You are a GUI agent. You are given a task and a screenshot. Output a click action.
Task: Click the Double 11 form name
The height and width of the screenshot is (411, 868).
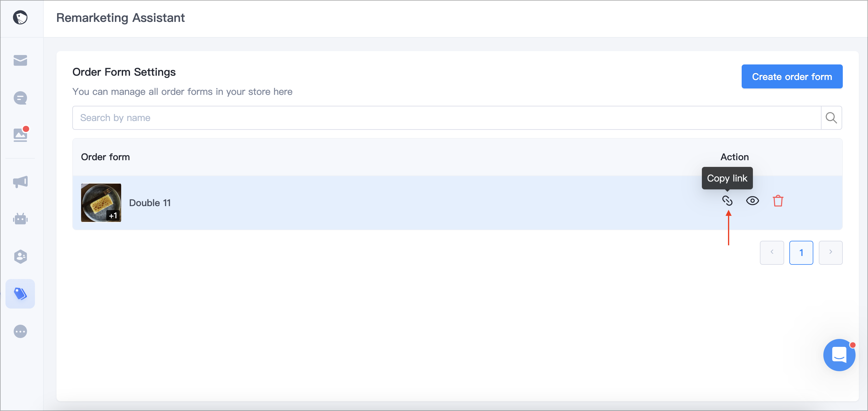click(150, 203)
